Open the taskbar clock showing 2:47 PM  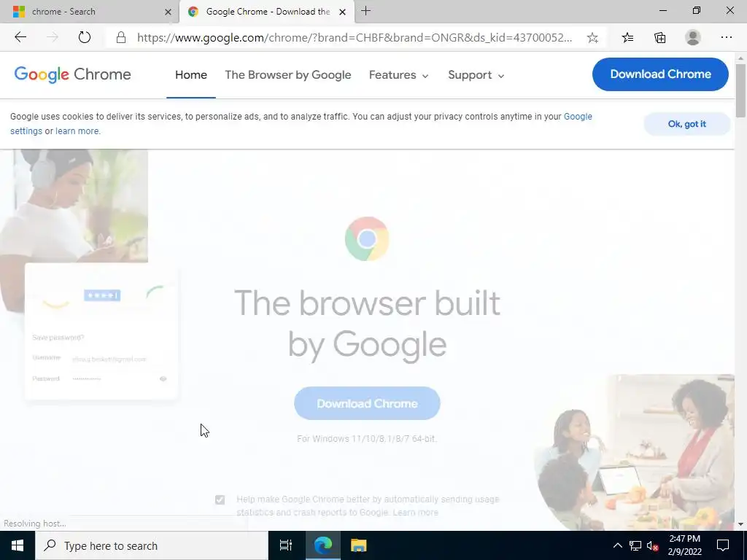click(x=684, y=545)
